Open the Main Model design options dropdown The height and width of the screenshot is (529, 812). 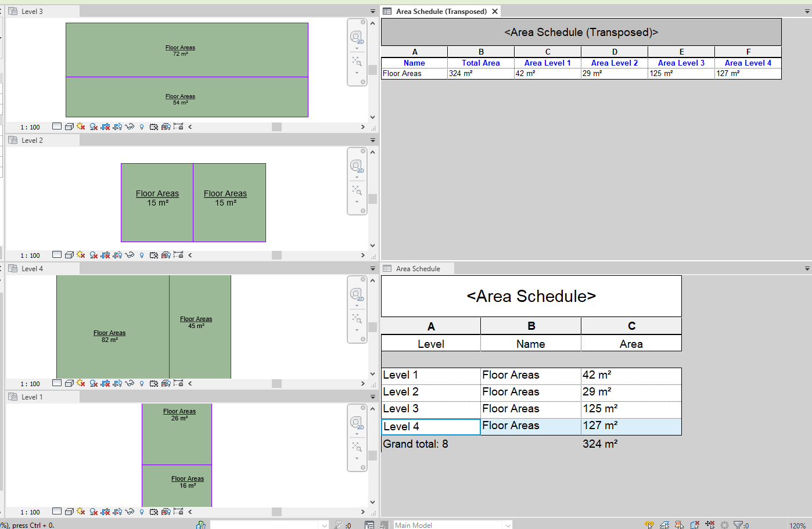coord(508,525)
